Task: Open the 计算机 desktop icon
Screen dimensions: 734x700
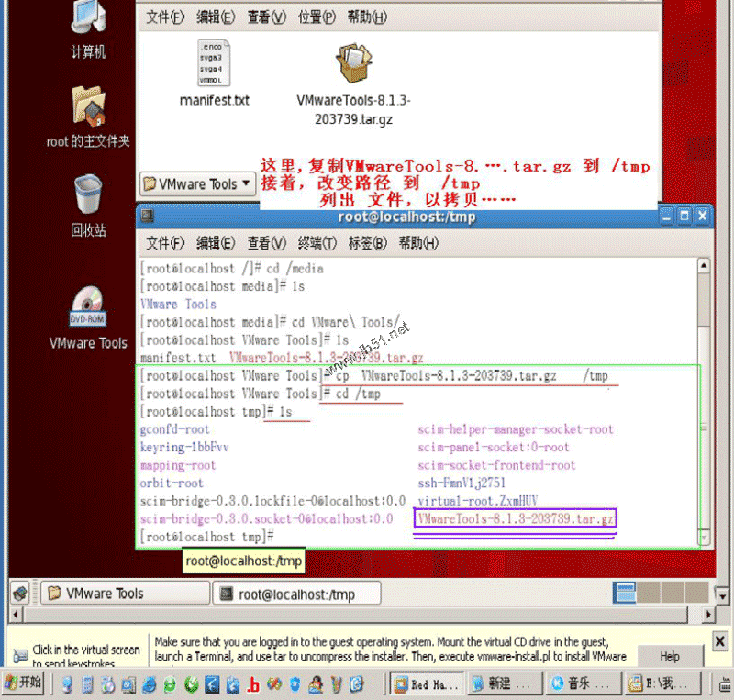Action: [88, 28]
